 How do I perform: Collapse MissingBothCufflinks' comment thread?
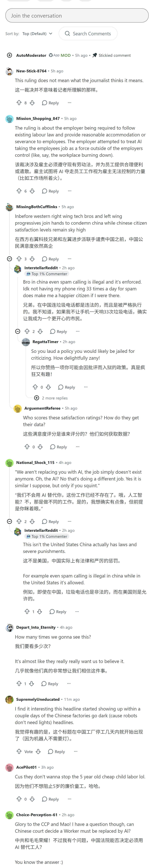point(9,259)
